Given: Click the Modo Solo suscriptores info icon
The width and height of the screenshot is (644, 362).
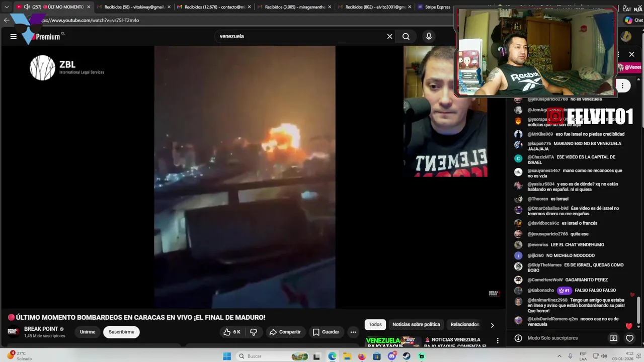Looking at the screenshot, I should (518, 338).
